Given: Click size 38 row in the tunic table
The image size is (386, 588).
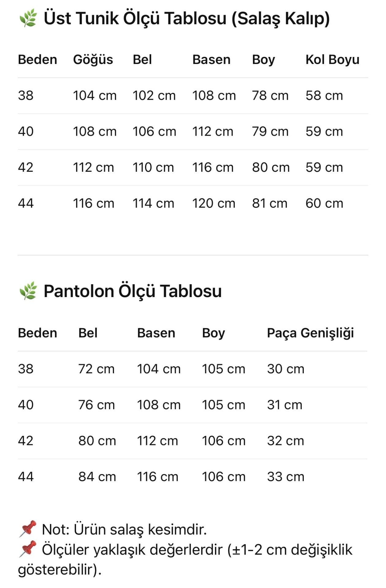Looking at the screenshot, I should 26,96.
